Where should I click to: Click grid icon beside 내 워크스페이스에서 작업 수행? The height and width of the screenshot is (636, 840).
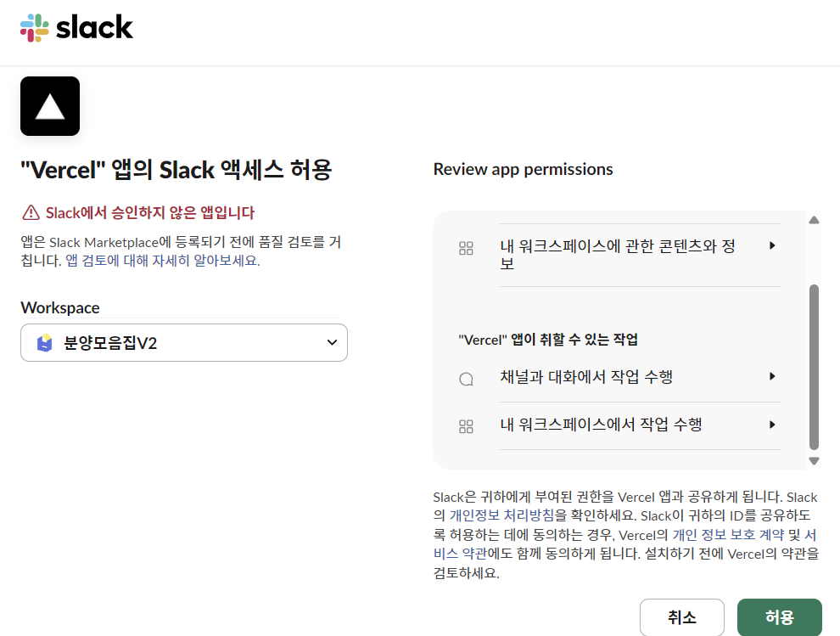466,426
